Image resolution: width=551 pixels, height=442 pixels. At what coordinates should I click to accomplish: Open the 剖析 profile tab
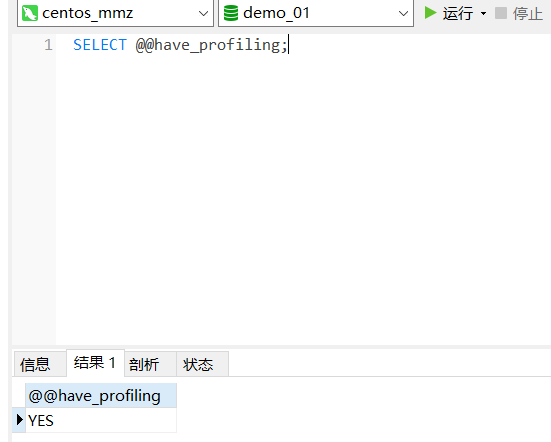(150, 364)
